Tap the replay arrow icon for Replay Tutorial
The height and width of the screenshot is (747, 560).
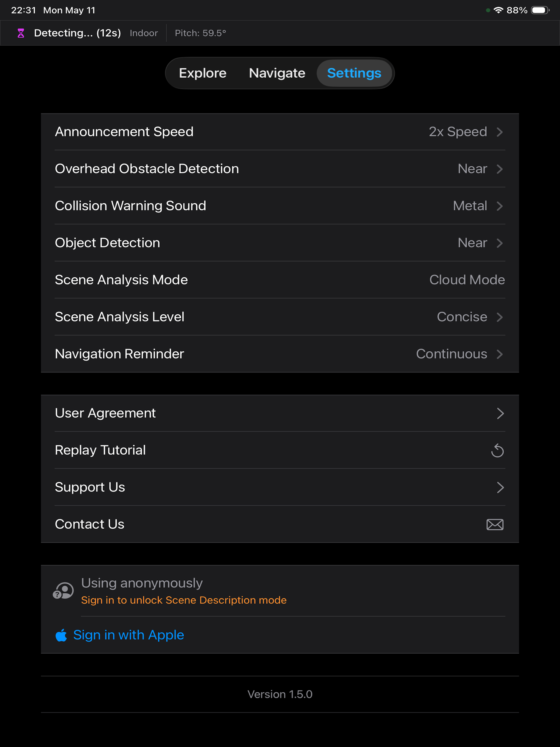[497, 451]
